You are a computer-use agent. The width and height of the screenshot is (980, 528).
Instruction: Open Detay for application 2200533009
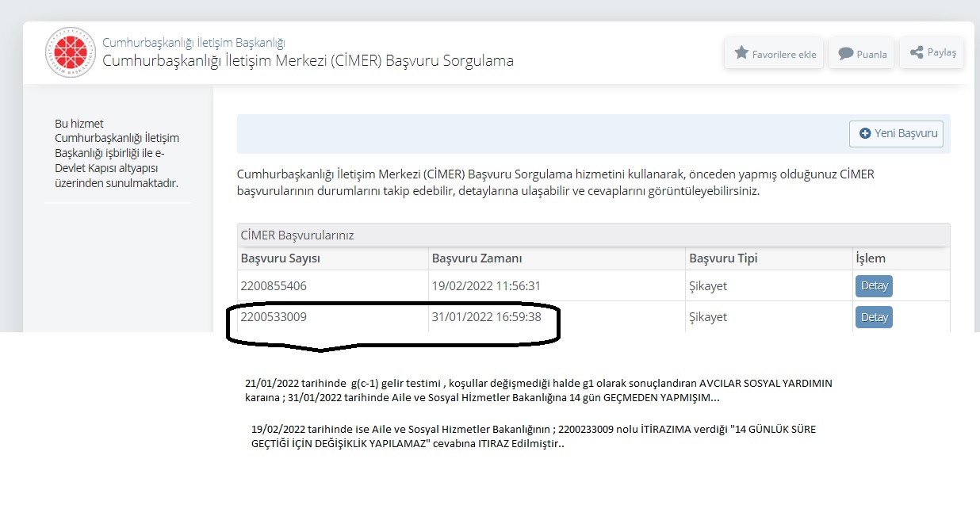[874, 317]
